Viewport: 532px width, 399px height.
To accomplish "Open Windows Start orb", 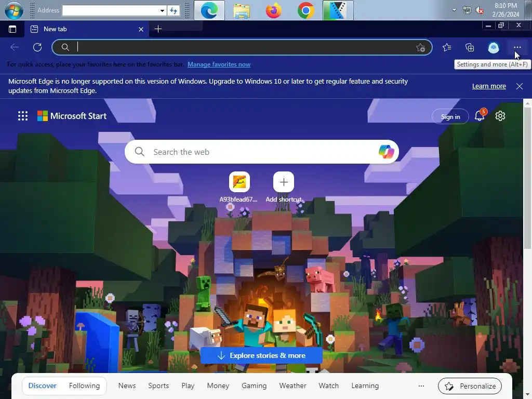I will pos(14,10).
